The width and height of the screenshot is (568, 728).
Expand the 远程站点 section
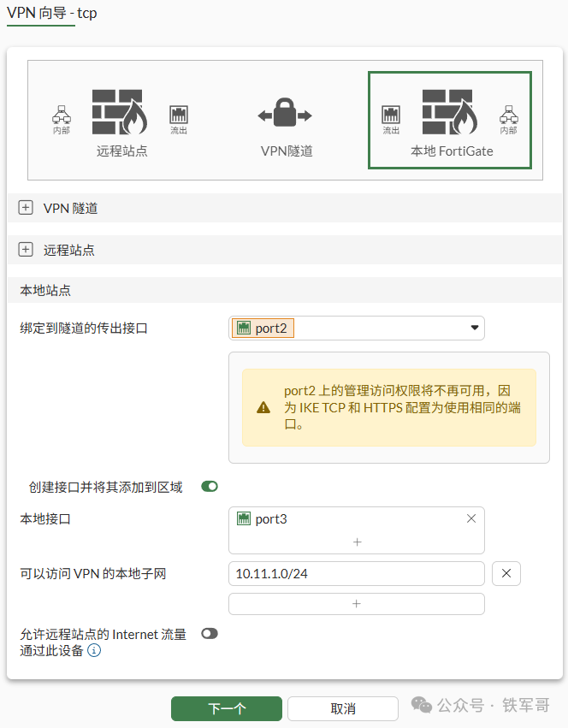point(26,249)
